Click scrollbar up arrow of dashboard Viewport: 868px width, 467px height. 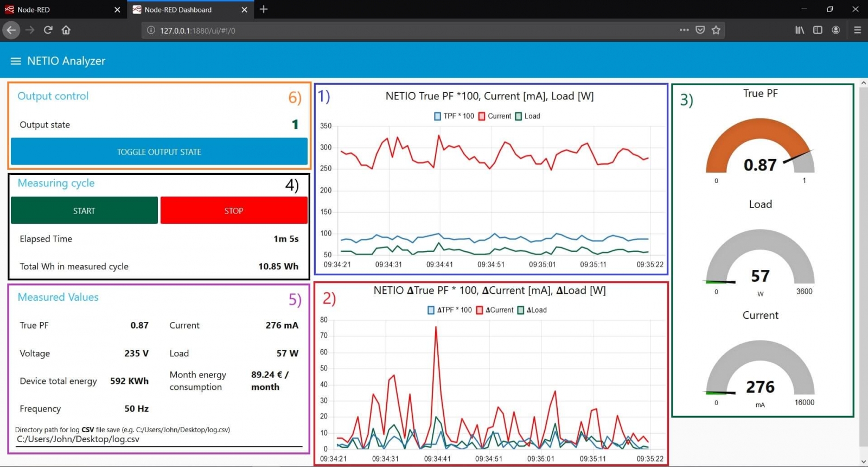coord(863,83)
